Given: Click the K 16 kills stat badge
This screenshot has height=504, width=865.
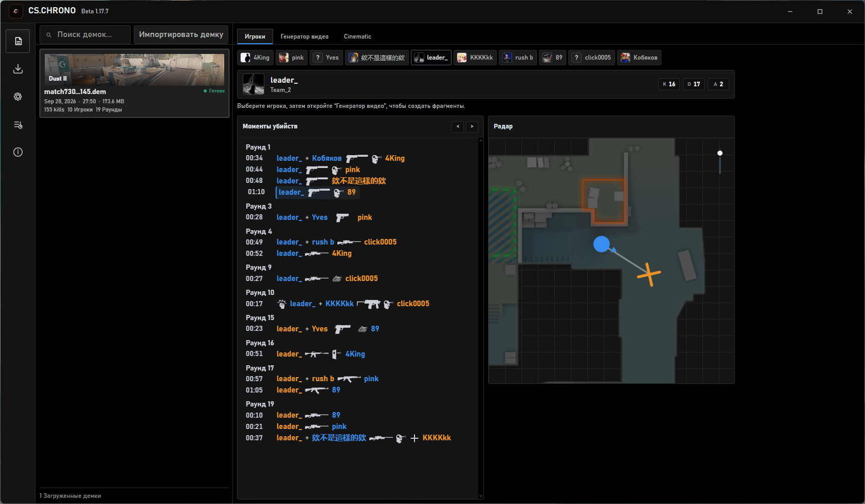Looking at the screenshot, I should [x=669, y=84].
